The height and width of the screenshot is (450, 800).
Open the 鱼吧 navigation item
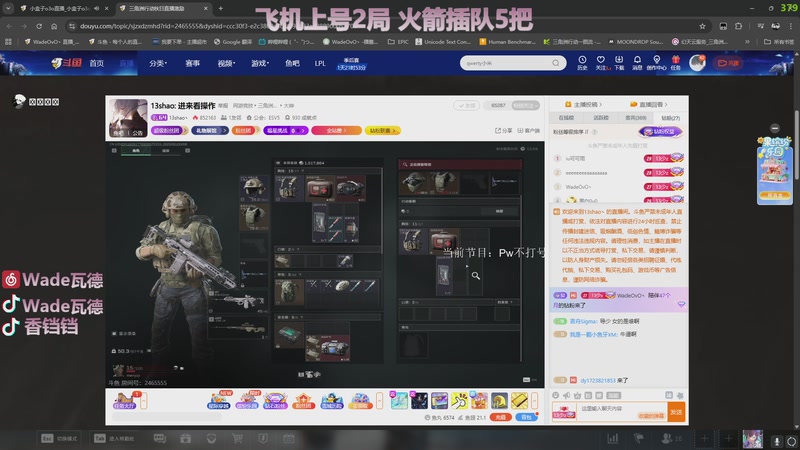click(x=292, y=63)
